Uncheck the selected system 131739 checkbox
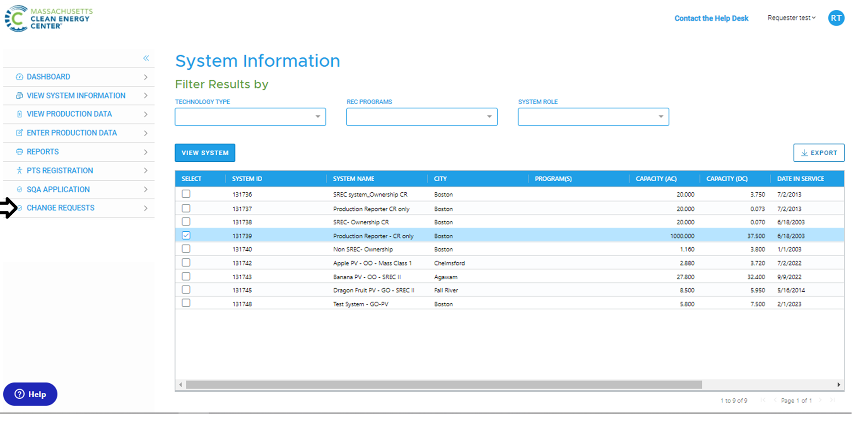Image resolution: width=868 pixels, height=431 pixels. pos(186,235)
